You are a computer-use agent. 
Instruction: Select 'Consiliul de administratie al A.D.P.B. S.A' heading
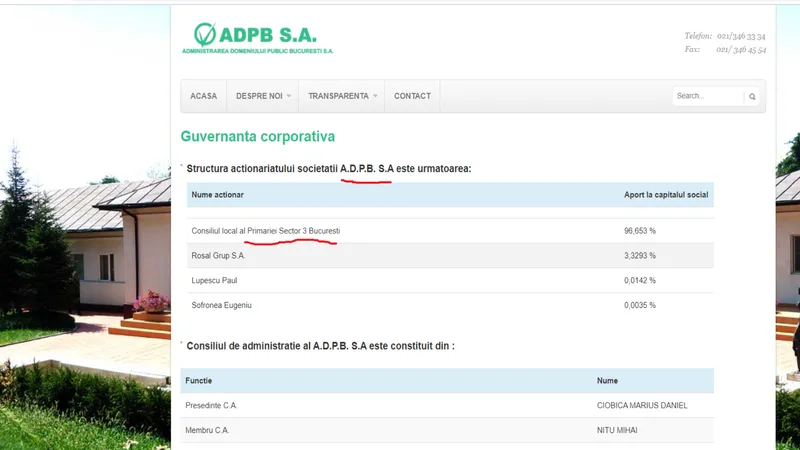[277, 346]
